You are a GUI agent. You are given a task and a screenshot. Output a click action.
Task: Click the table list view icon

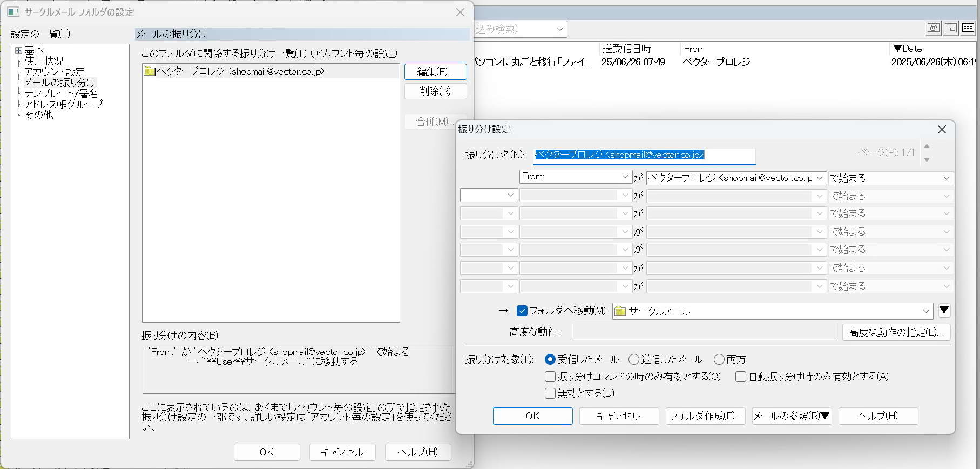[x=968, y=28]
